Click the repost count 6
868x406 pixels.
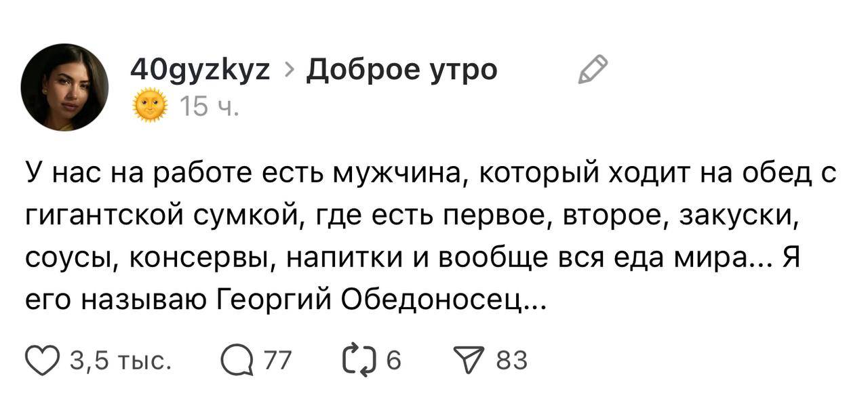393,361
